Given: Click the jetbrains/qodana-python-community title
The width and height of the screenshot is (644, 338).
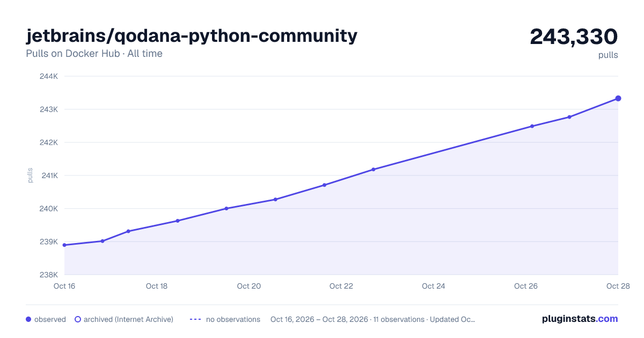Looking at the screenshot, I should click(x=192, y=36).
